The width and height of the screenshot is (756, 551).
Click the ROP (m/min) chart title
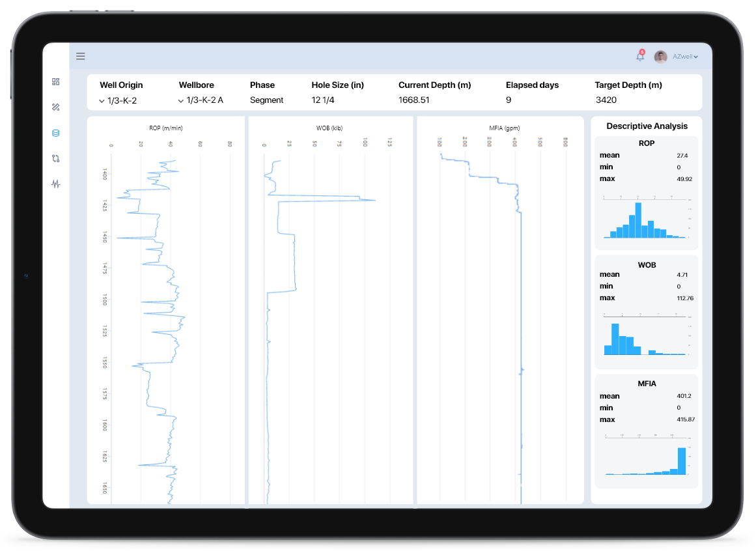click(x=166, y=128)
